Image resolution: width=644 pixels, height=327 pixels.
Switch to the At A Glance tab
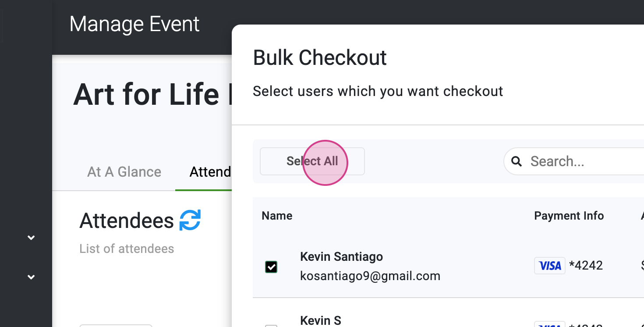click(x=124, y=172)
